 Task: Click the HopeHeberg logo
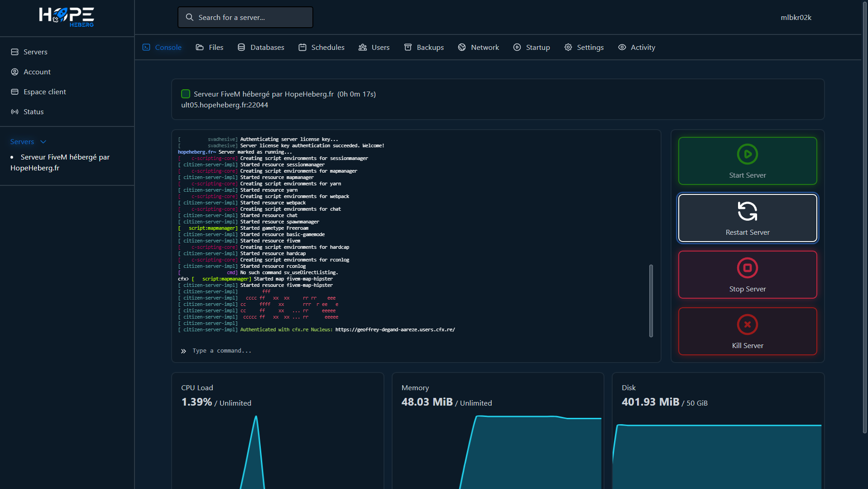point(67,17)
